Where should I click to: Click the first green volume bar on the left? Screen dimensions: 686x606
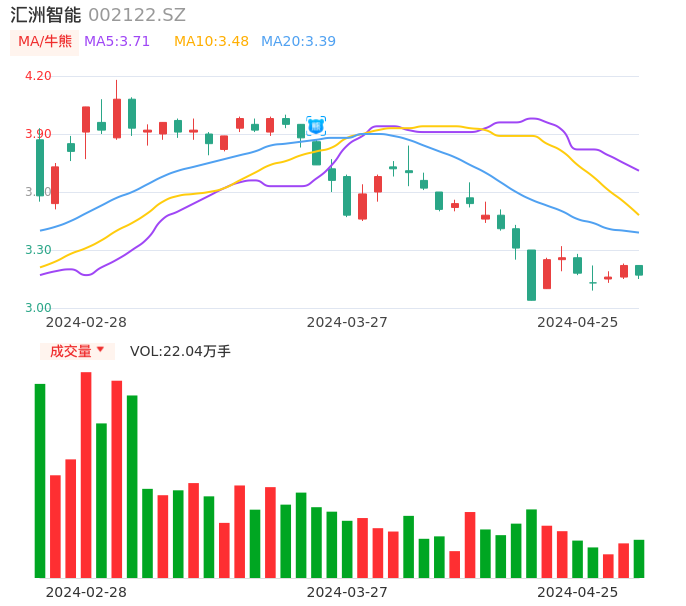pos(40,480)
